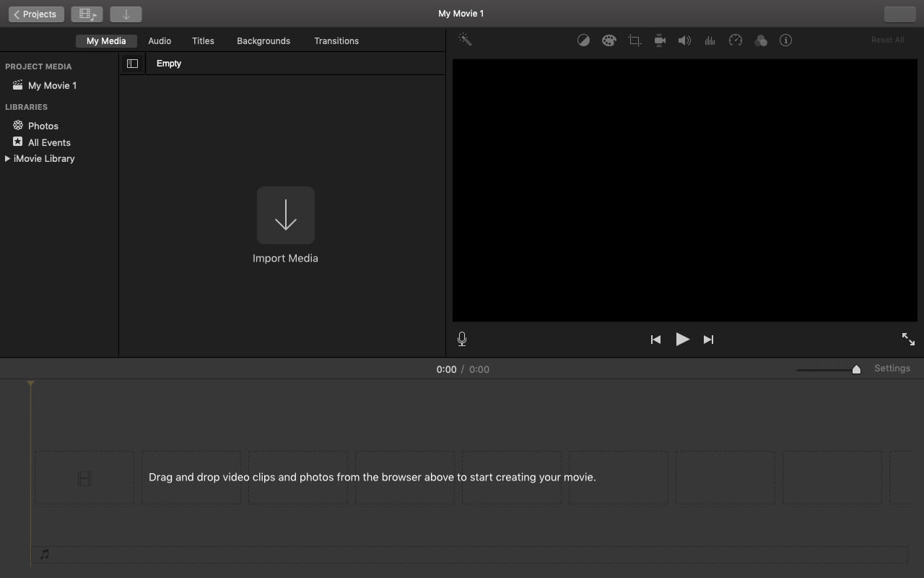Play the movie in viewer
The height and width of the screenshot is (578, 924).
(682, 339)
